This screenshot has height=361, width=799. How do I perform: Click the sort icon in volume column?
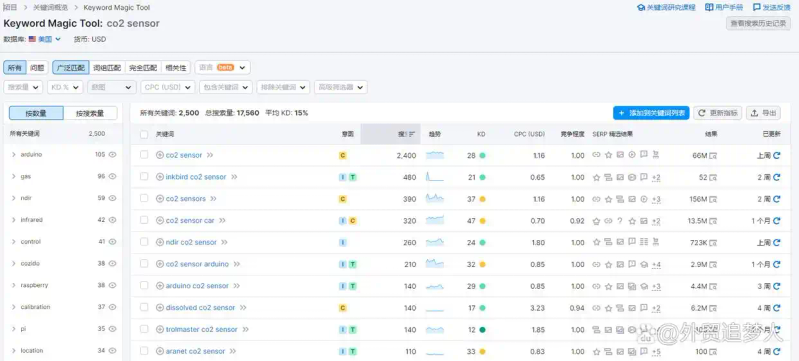point(412,134)
